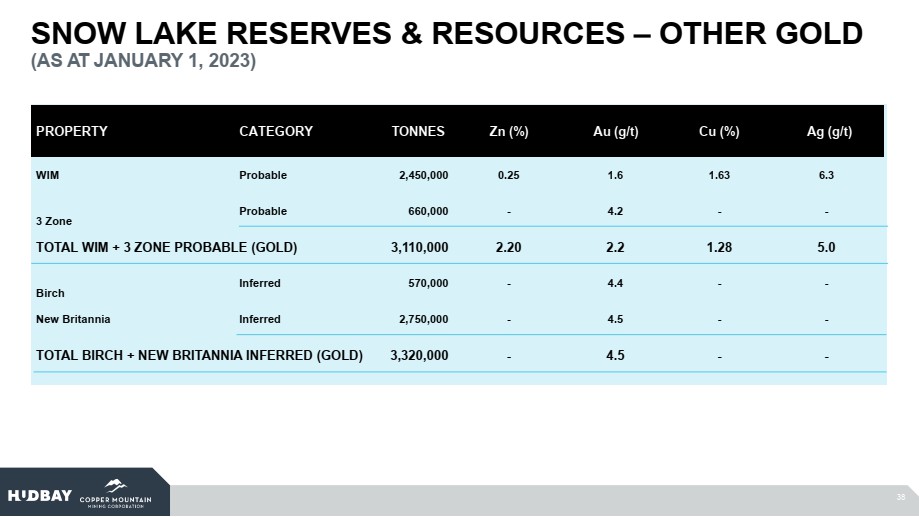Click the Birch property cell
The height and width of the screenshot is (517, 919).
pos(50,293)
